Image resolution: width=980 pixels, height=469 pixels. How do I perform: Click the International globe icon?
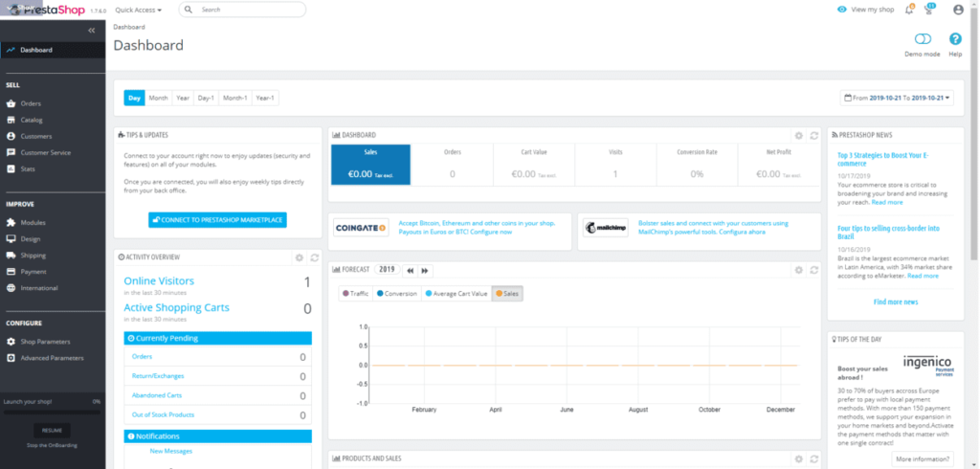point(11,288)
